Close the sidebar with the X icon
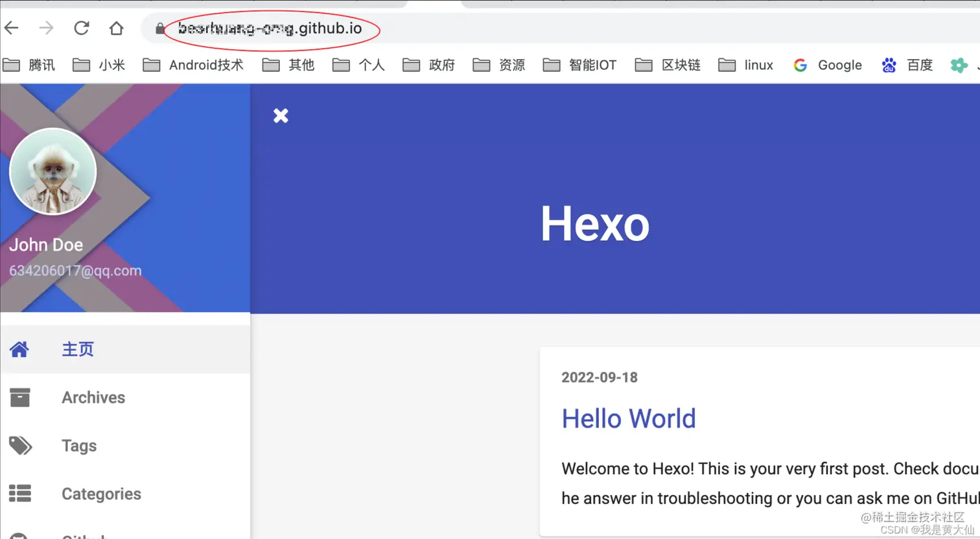This screenshot has height=539, width=980. pos(281,115)
